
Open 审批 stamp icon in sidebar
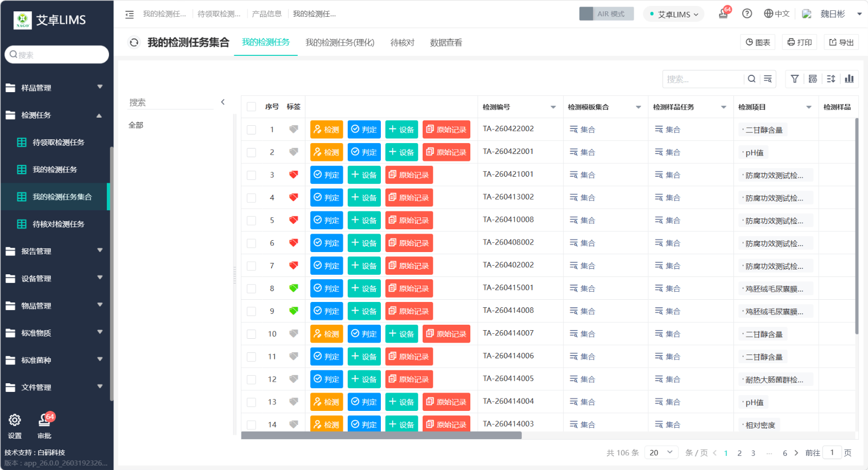pos(44,420)
